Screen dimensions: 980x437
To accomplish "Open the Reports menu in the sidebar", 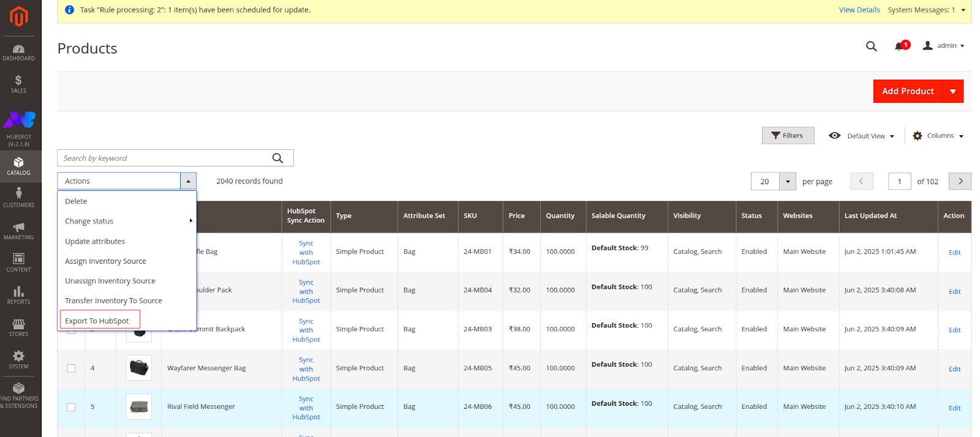I will (x=18, y=296).
